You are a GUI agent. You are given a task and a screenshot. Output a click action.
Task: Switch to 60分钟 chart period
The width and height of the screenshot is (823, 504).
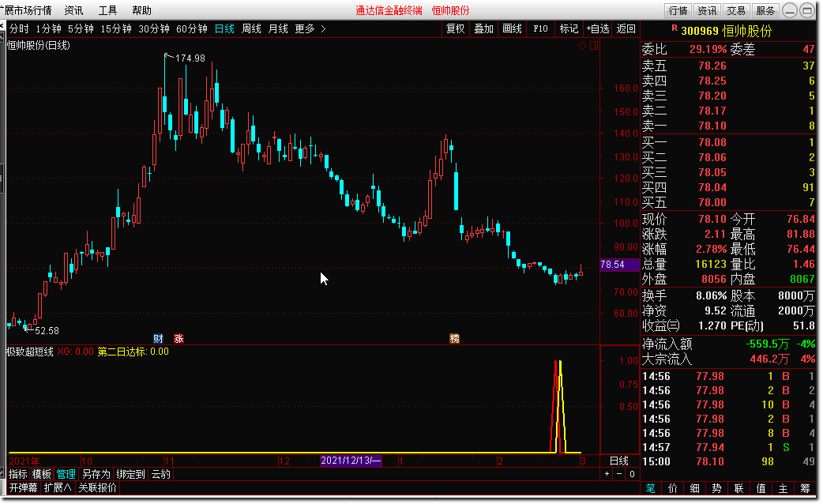[192, 29]
